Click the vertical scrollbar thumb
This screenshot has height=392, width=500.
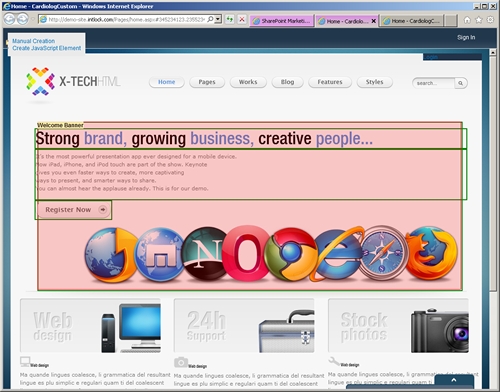493,173
